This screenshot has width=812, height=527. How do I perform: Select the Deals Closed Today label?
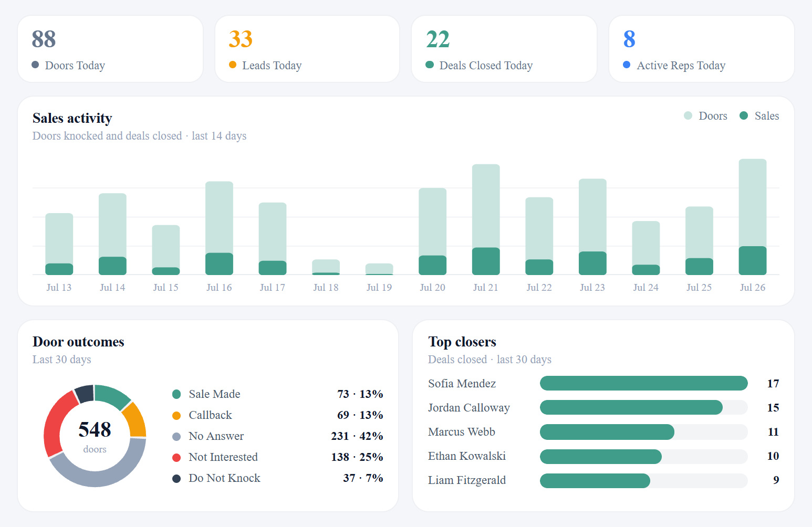[486, 66]
